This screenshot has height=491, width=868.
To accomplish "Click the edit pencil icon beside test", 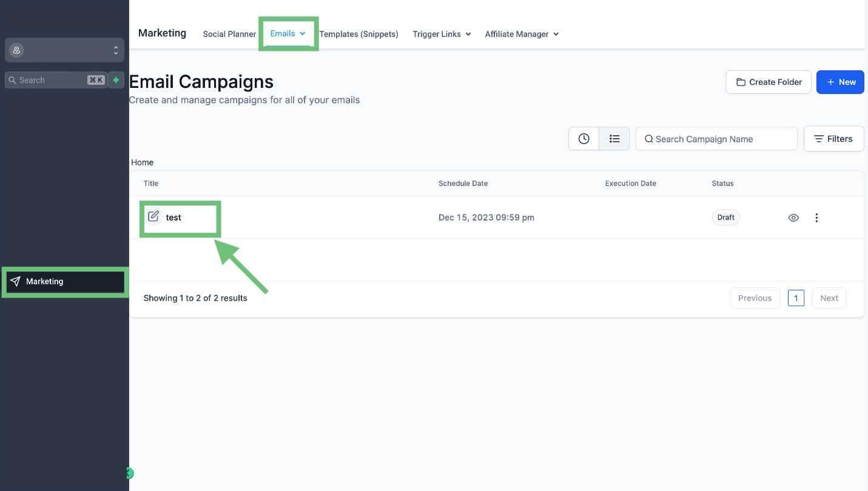I will coord(153,216).
